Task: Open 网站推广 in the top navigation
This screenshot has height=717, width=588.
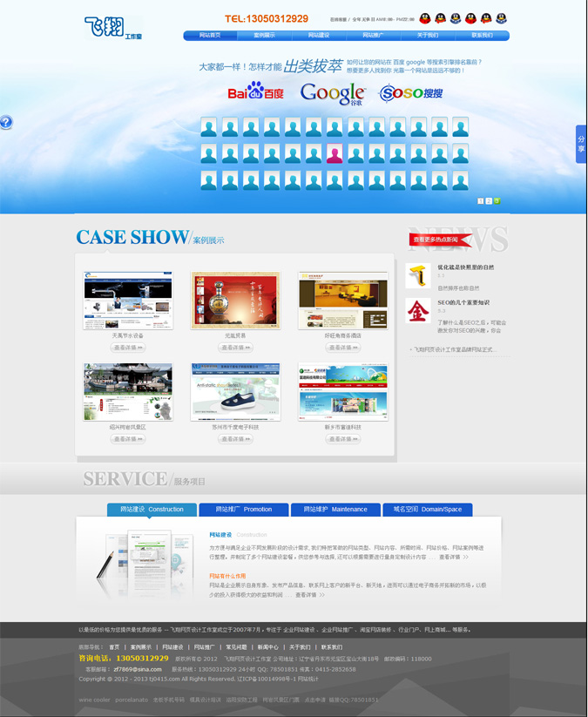Action: coord(373,35)
